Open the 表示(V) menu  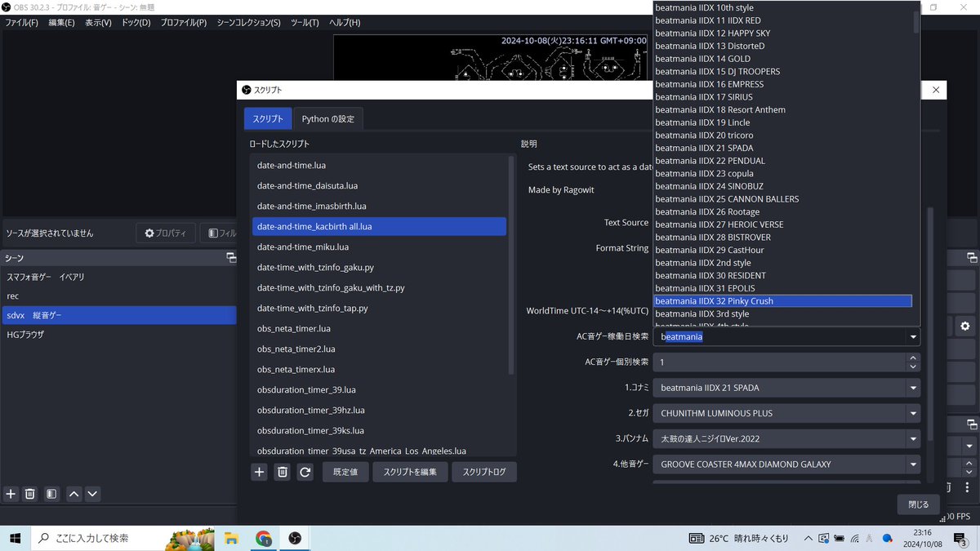98,23
